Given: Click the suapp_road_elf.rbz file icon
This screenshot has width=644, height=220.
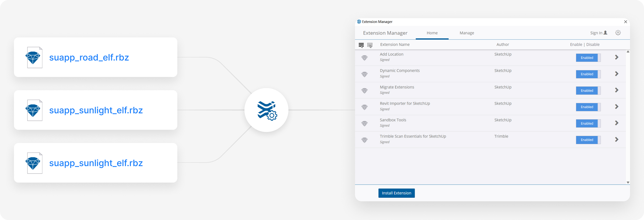Looking at the screenshot, I should pyautogui.click(x=34, y=57).
